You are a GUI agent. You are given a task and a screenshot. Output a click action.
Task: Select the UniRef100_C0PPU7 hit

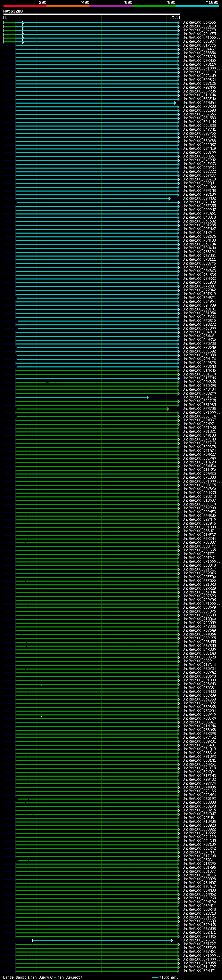(199, 210)
